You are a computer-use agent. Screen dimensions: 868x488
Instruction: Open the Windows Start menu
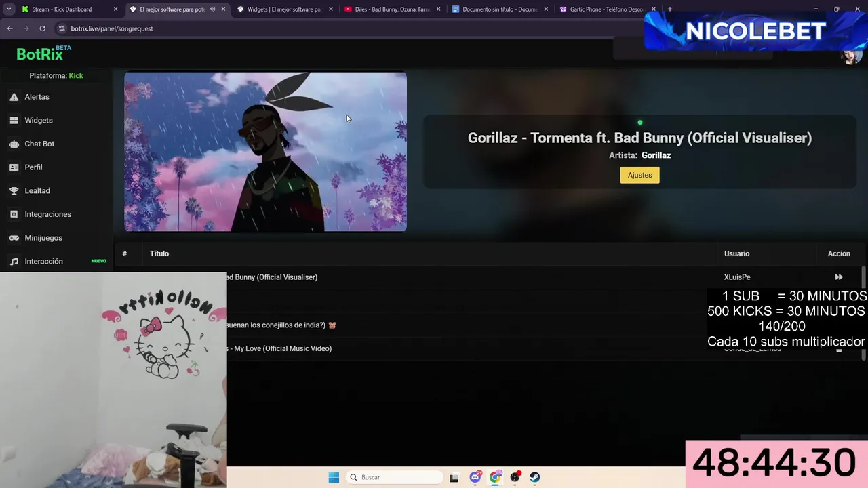pos(334,477)
